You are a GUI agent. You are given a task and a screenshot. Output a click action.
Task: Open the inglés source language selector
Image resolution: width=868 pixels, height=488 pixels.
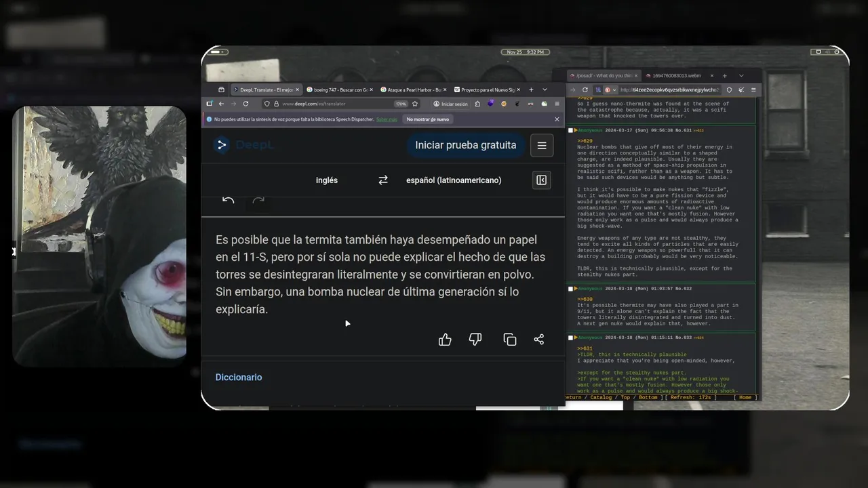(x=327, y=180)
